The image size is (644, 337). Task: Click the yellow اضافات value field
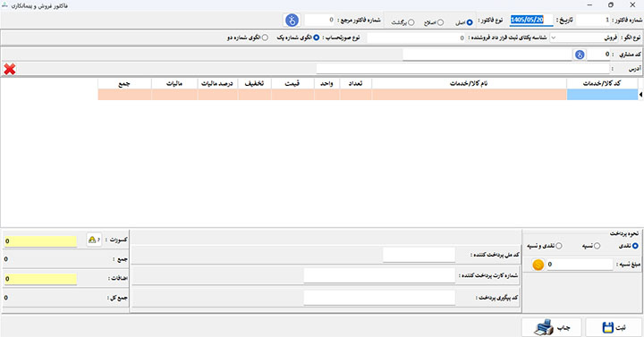[x=40, y=279]
